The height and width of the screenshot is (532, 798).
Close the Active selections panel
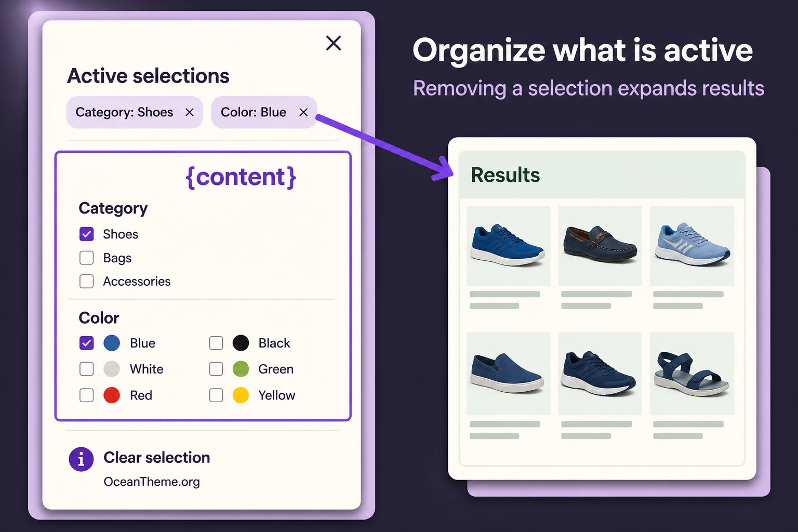(x=334, y=43)
